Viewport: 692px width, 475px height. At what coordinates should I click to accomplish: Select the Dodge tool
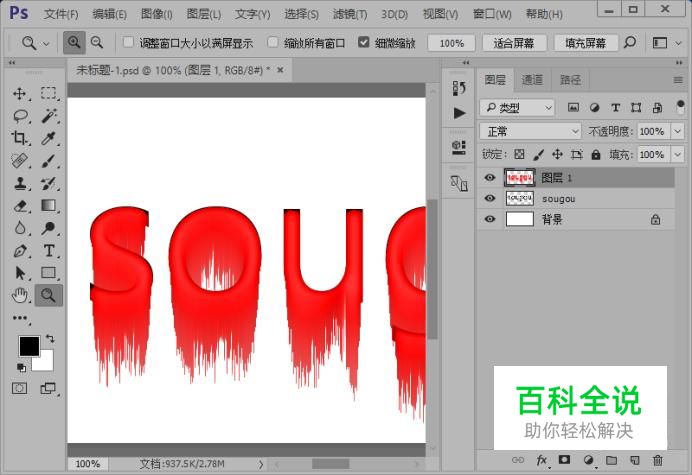point(49,228)
